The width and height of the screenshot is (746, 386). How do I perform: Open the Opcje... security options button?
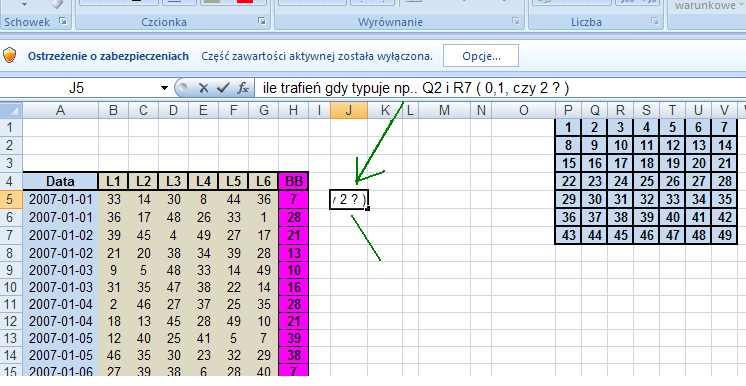(481, 56)
